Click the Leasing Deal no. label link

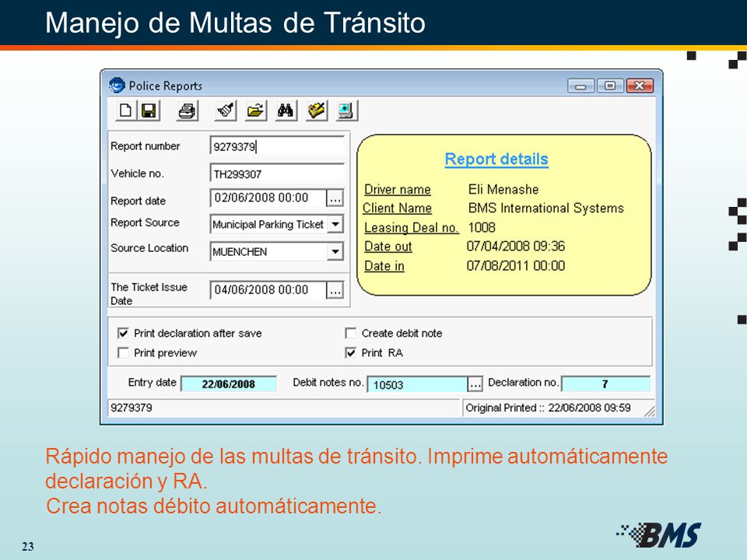[411, 228]
